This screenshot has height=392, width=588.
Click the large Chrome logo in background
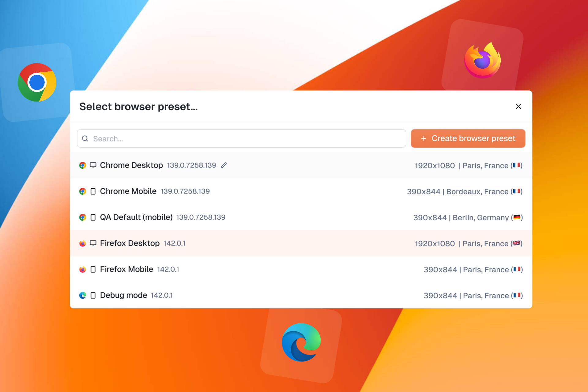point(37,82)
